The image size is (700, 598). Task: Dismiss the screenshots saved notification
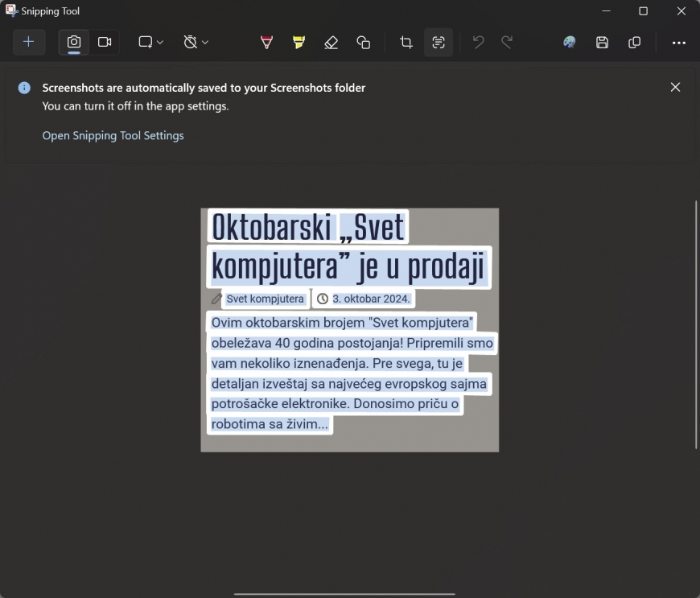tap(675, 87)
